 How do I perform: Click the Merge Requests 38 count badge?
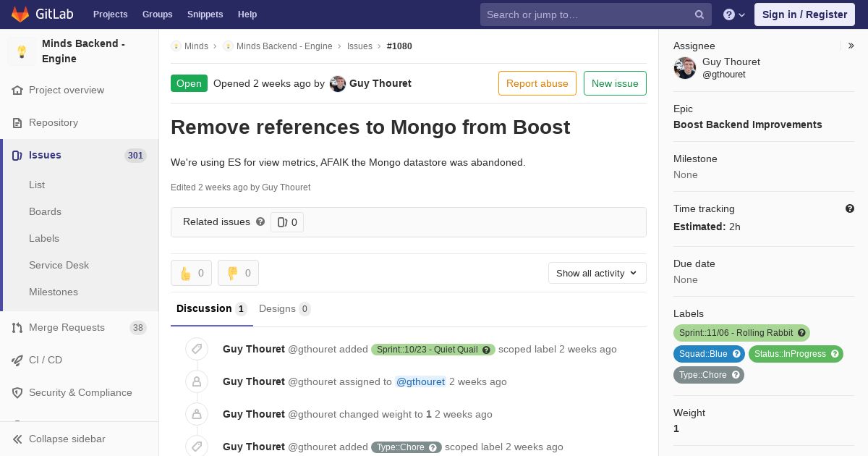tap(138, 328)
